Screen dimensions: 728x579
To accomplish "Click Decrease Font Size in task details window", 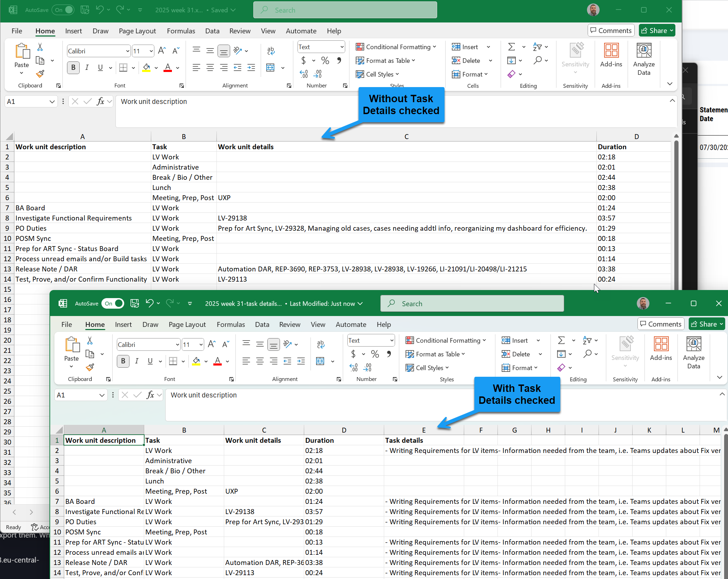I will [226, 344].
